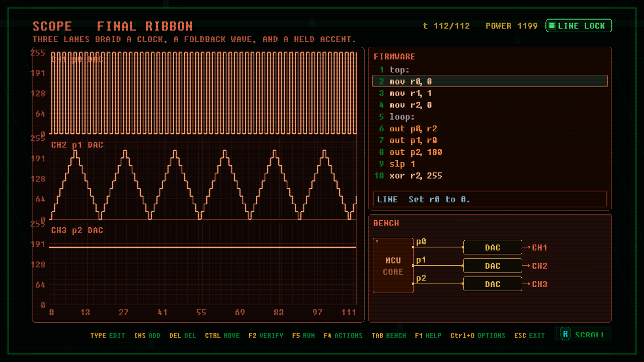644x362 pixels.
Task: Click F2 VERIFY in the footer
Action: [x=266, y=335]
